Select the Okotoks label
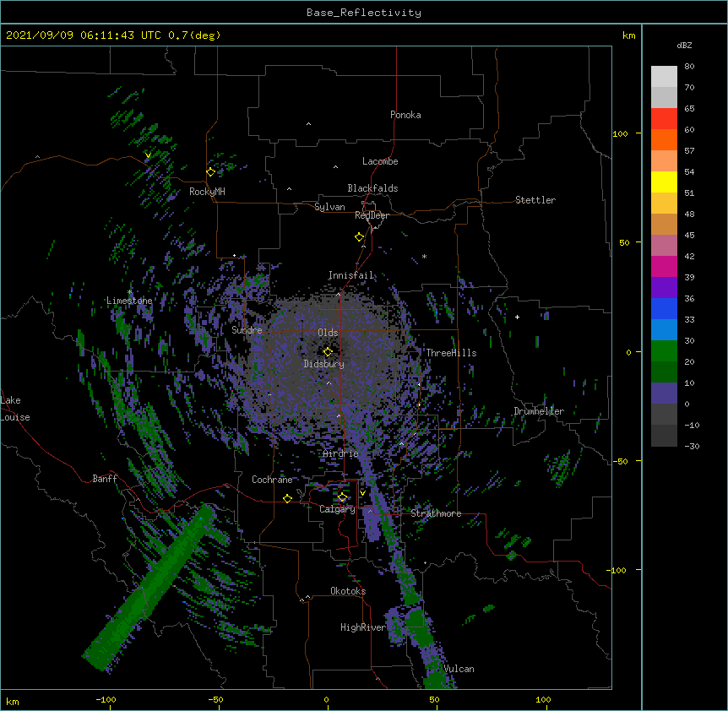 point(348,591)
